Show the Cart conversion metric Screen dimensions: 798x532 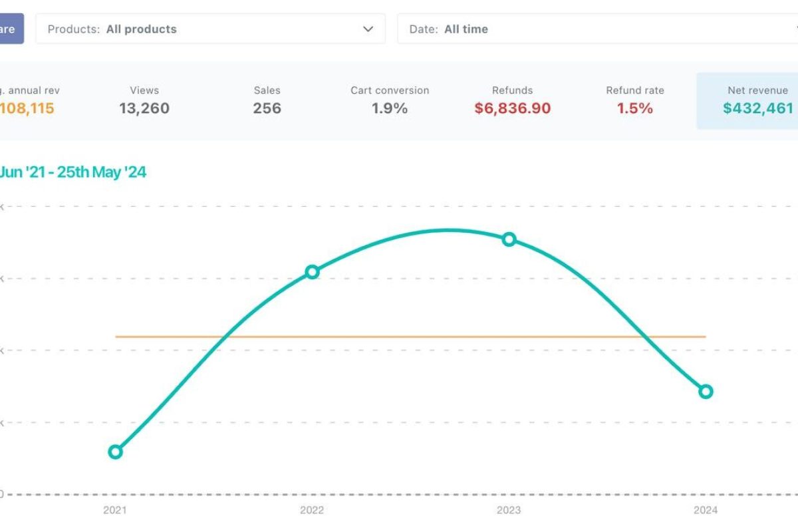click(390, 100)
